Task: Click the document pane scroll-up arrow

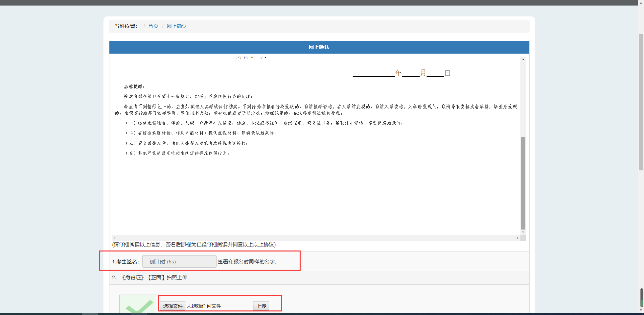Action: click(x=523, y=60)
